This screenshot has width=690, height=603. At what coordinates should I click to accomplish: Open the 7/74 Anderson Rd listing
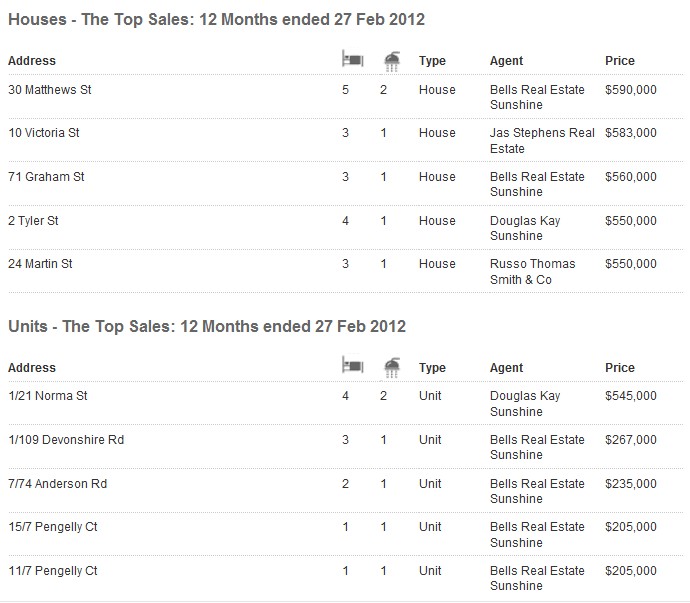[x=58, y=484]
